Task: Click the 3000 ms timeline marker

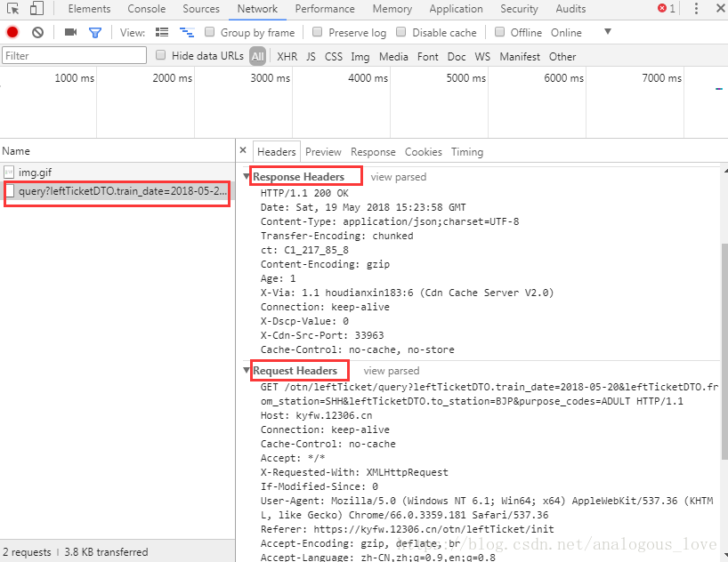Action: [271, 78]
